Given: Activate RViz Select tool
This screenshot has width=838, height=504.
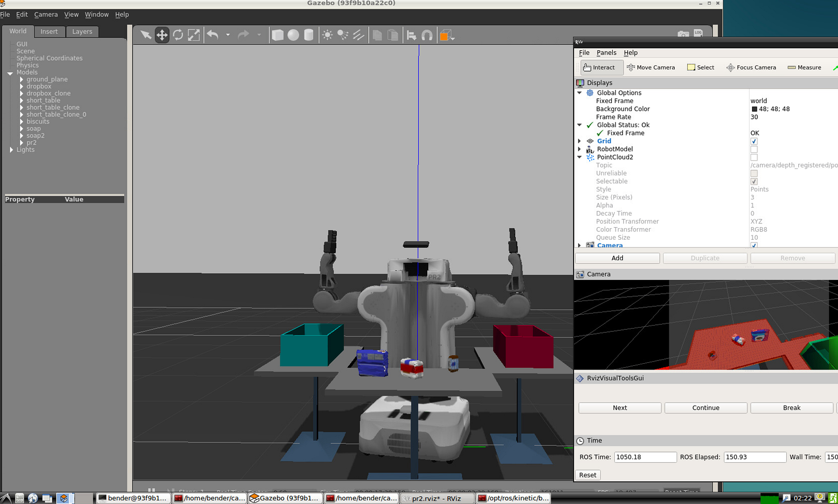Looking at the screenshot, I should 701,68.
